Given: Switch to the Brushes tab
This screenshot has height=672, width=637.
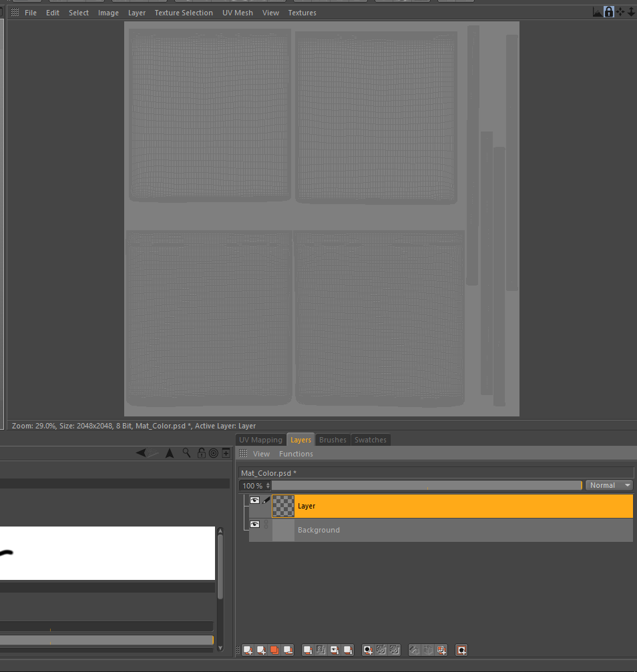Looking at the screenshot, I should [x=333, y=440].
